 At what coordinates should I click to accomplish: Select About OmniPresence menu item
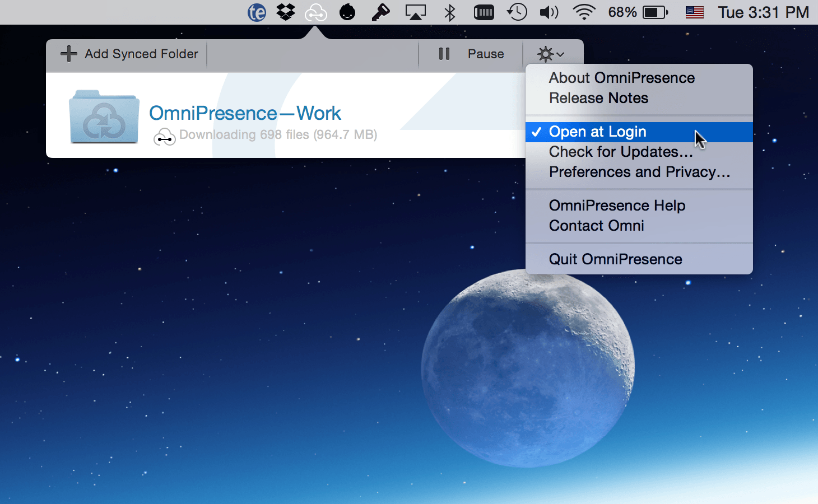point(621,78)
